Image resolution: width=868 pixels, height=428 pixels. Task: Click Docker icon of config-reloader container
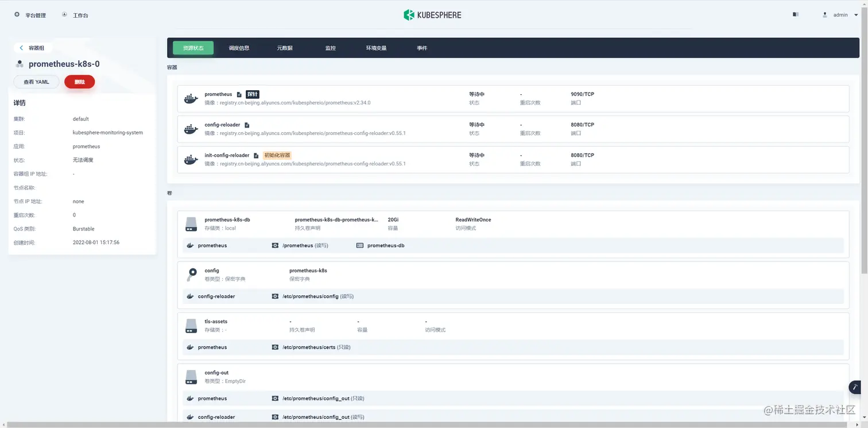tap(191, 129)
